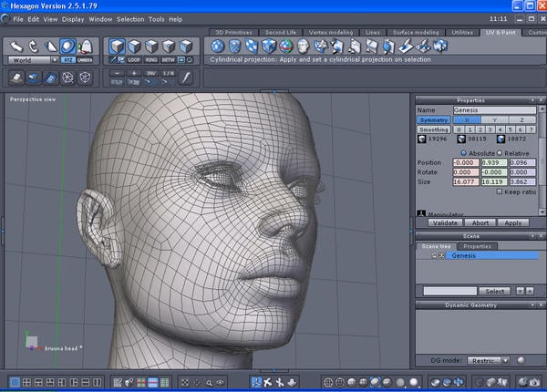Click the INV invert selection icon
The height and width of the screenshot is (392, 547).
coord(151,73)
